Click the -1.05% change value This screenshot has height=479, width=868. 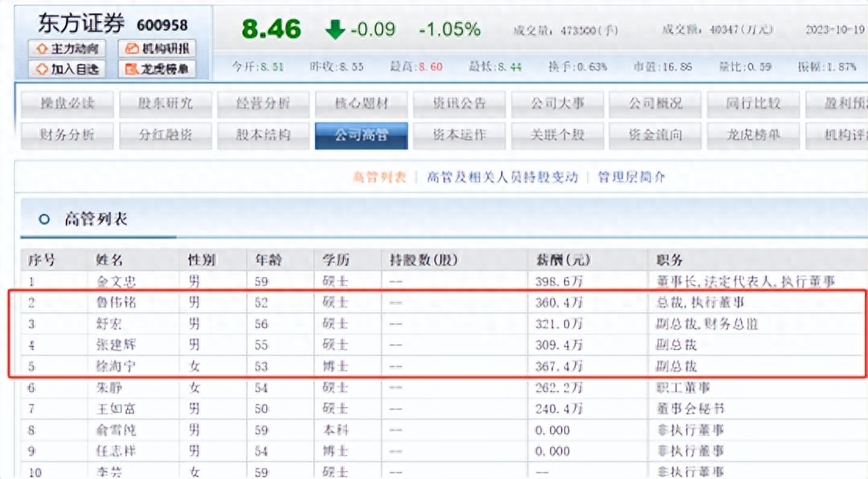[450, 29]
